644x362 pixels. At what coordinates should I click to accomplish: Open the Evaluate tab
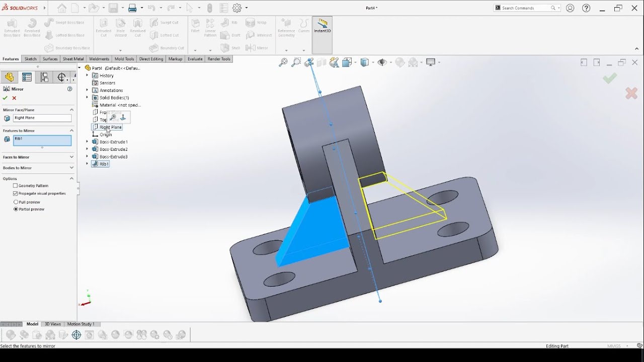pos(195,59)
